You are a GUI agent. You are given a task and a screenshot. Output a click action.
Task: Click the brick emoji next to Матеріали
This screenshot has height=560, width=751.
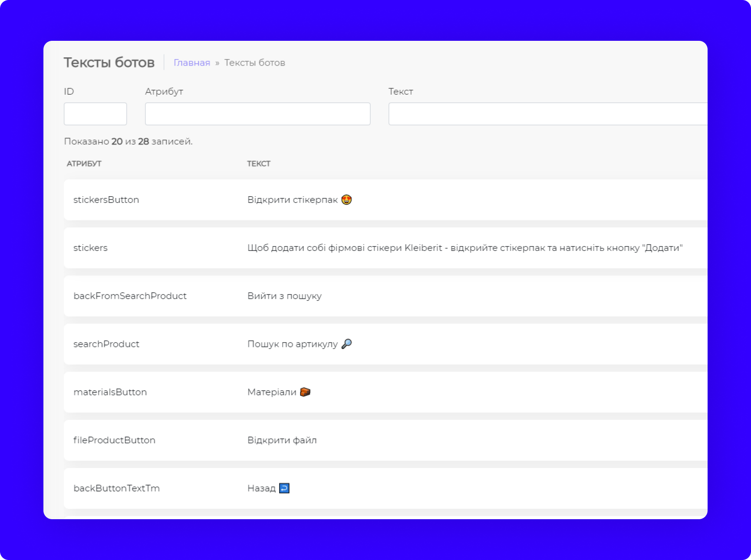[305, 392]
